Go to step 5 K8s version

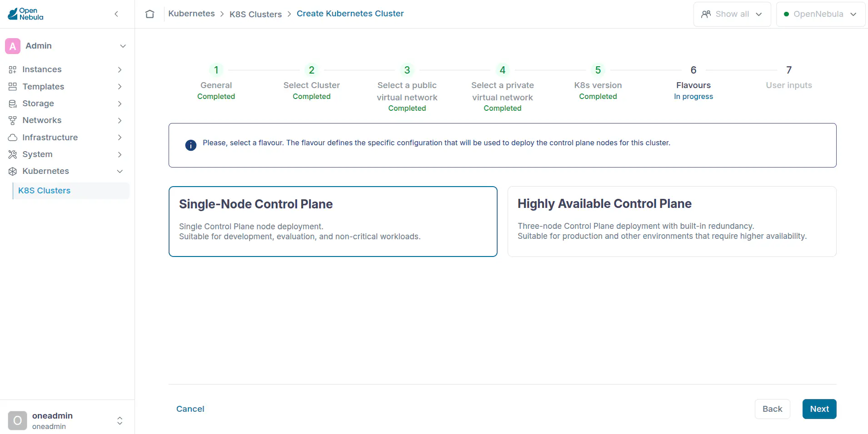pos(598,82)
